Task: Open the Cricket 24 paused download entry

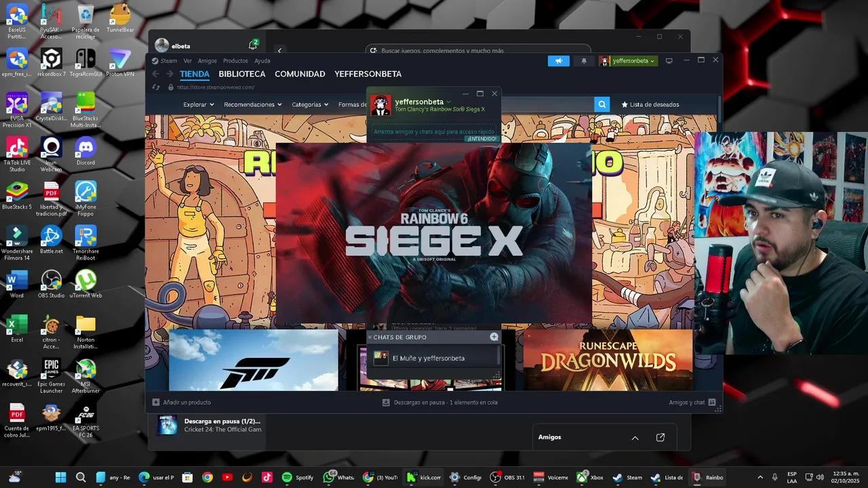Action: point(210,425)
